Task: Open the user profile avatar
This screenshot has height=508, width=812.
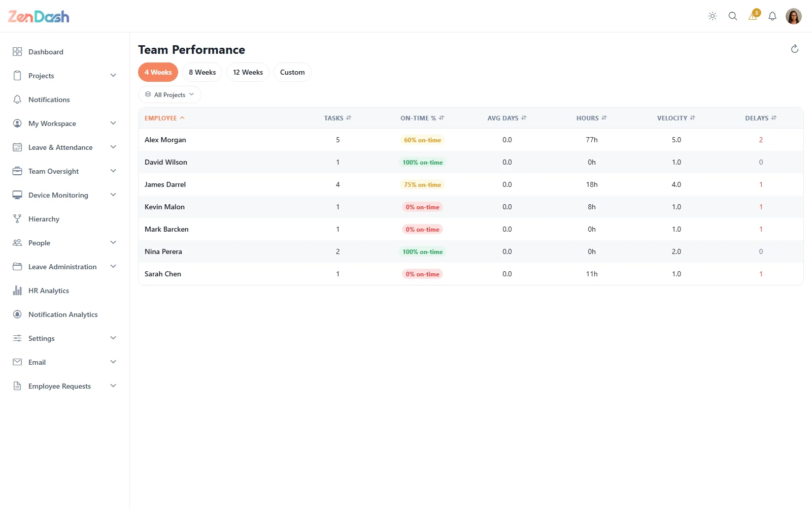Action: [794, 16]
